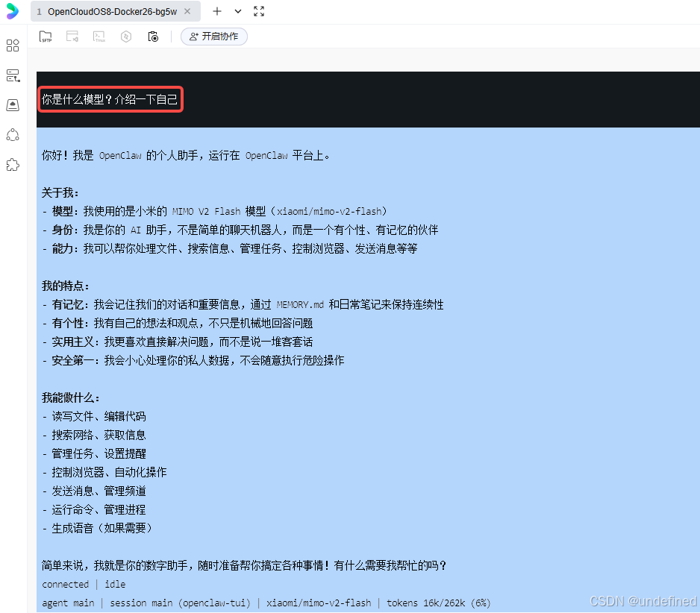The height and width of the screenshot is (613, 700).
Task: Open the Tmux terminal icon
Action: click(x=99, y=37)
